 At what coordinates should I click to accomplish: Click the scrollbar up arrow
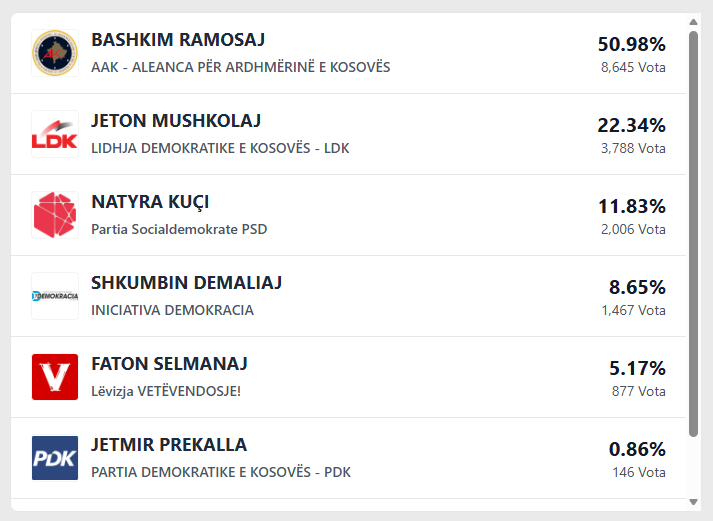(694, 21)
